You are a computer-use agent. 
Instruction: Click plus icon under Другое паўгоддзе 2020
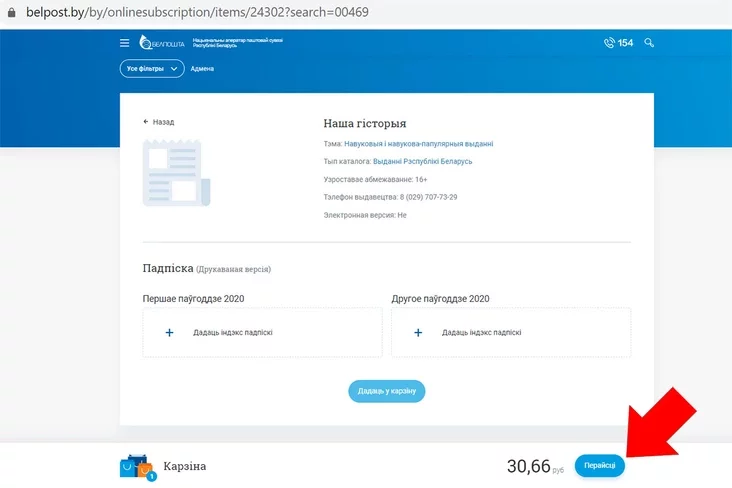pyautogui.click(x=418, y=333)
